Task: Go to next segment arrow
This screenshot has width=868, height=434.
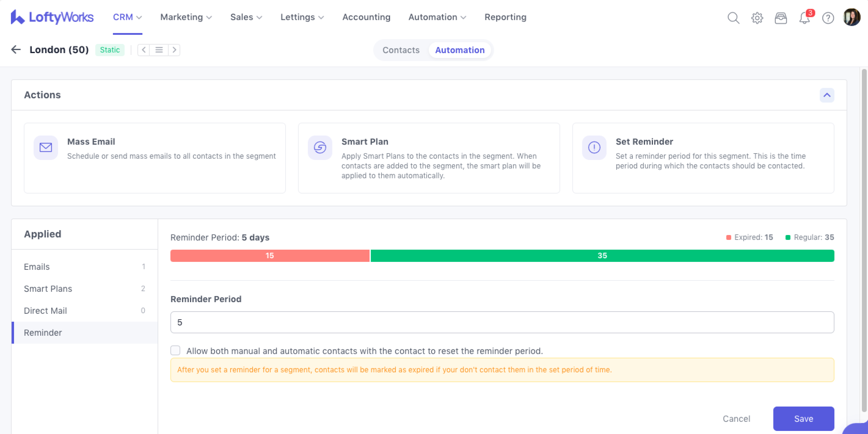Action: (174, 50)
